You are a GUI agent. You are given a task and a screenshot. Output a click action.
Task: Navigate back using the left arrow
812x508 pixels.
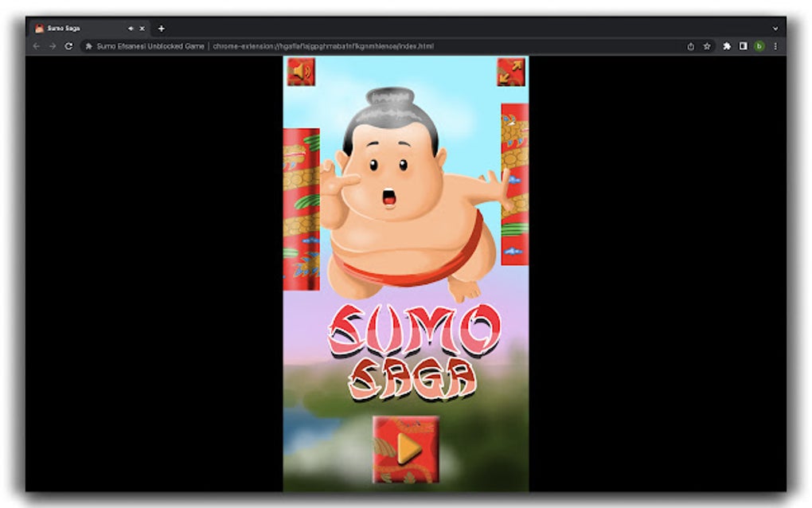[35, 46]
